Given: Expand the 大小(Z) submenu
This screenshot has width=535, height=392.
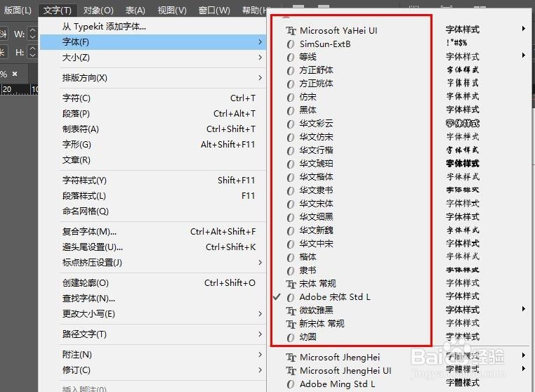Looking at the screenshot, I should pos(152,58).
